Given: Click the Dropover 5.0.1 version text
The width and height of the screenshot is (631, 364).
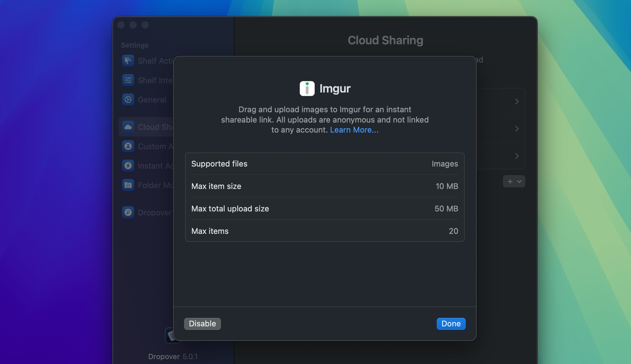Looking at the screenshot, I should click(173, 356).
